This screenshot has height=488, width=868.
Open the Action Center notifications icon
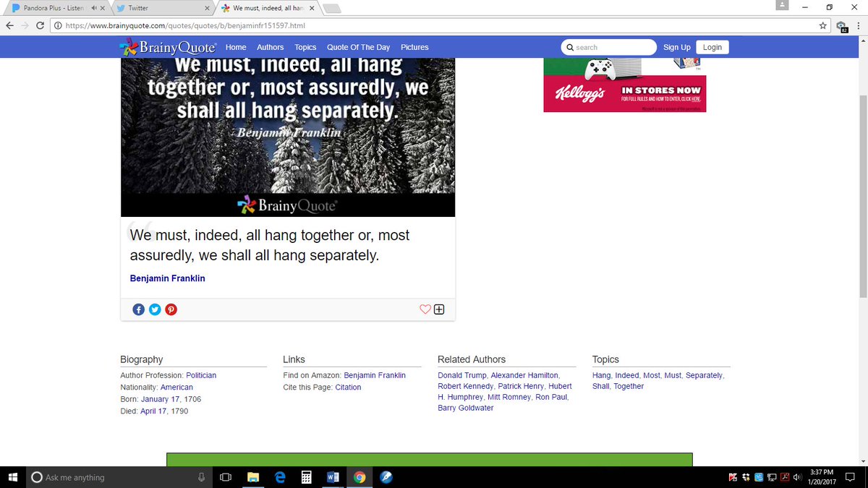850,477
